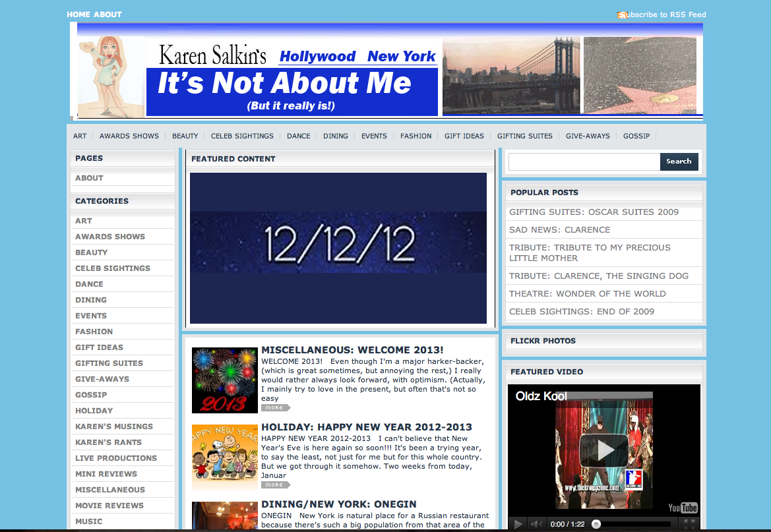Select EVENTS in horizontal category bar

[x=374, y=136]
